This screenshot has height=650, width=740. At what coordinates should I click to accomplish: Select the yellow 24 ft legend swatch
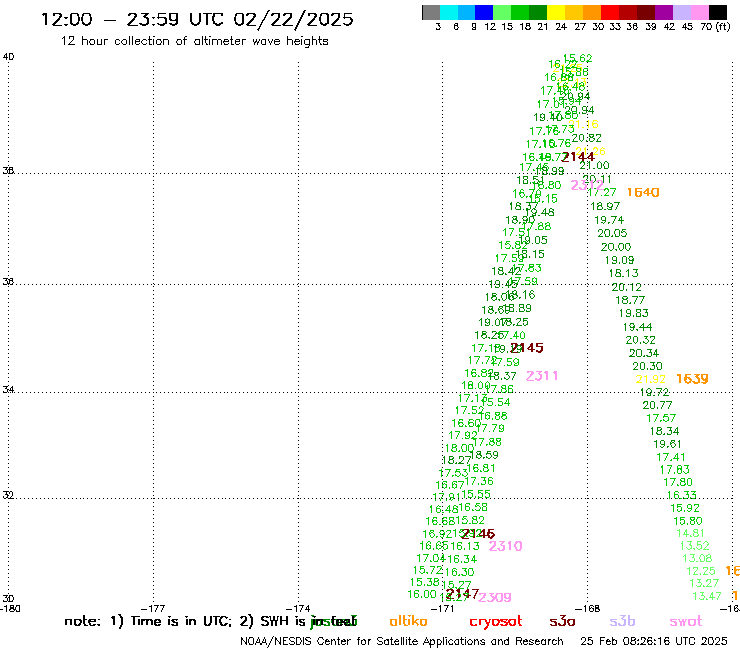click(556, 12)
